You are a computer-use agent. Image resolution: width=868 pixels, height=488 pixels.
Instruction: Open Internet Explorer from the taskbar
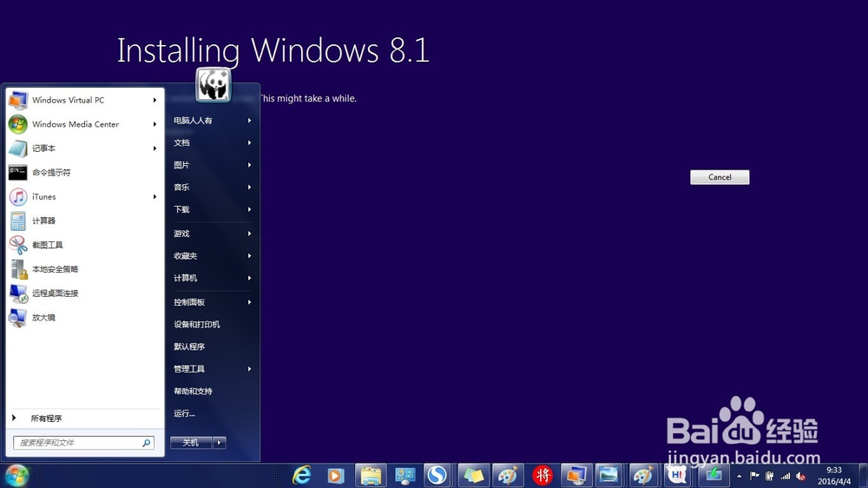[x=302, y=475]
